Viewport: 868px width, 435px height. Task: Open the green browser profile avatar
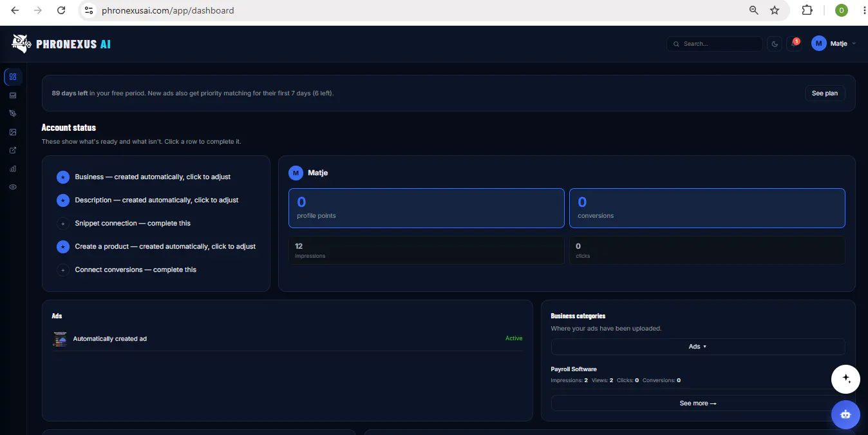pos(841,10)
